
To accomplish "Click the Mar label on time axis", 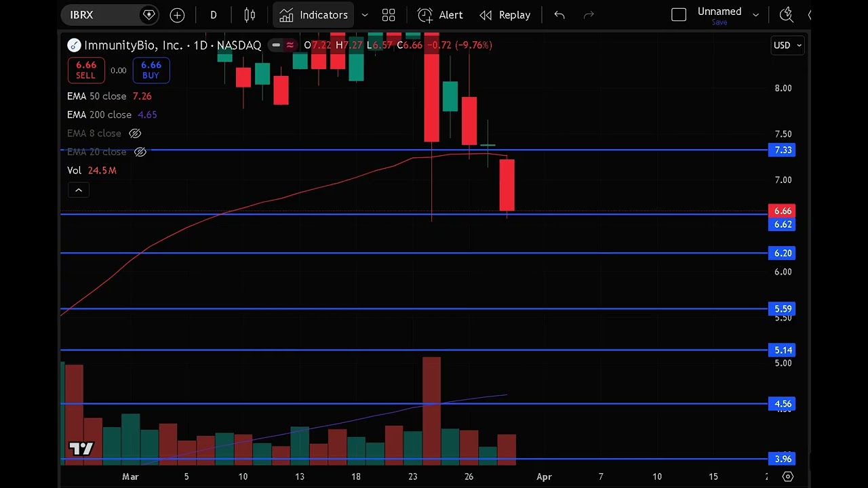I will (x=130, y=476).
